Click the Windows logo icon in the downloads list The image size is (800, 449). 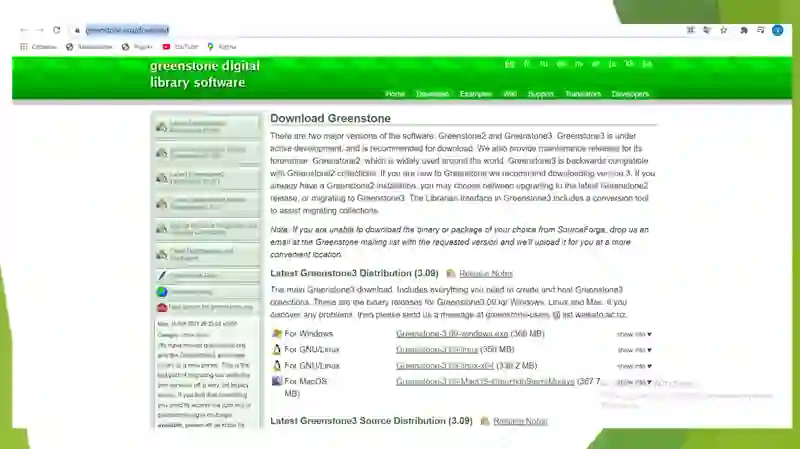tap(277, 334)
